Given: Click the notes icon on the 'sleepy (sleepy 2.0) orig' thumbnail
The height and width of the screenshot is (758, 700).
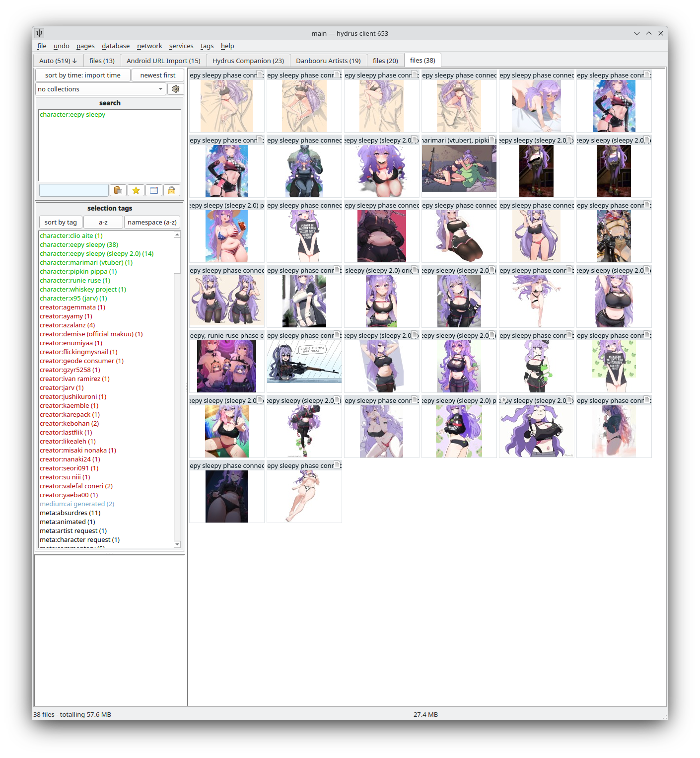Looking at the screenshot, I should click(415, 270).
